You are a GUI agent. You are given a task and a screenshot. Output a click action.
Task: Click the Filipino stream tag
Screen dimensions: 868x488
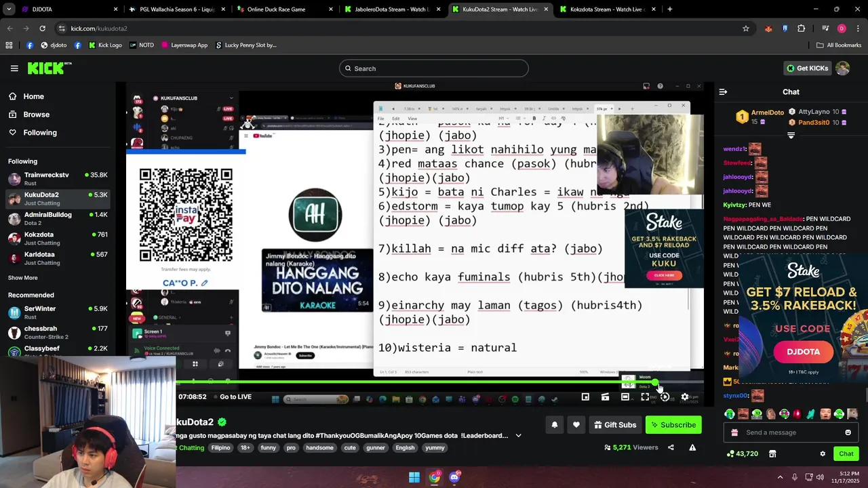(220, 448)
